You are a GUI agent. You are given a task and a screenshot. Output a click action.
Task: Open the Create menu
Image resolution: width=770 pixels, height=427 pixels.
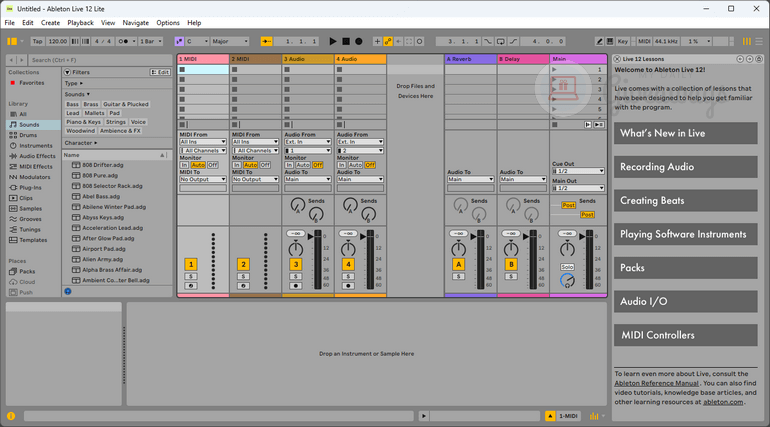[50, 23]
